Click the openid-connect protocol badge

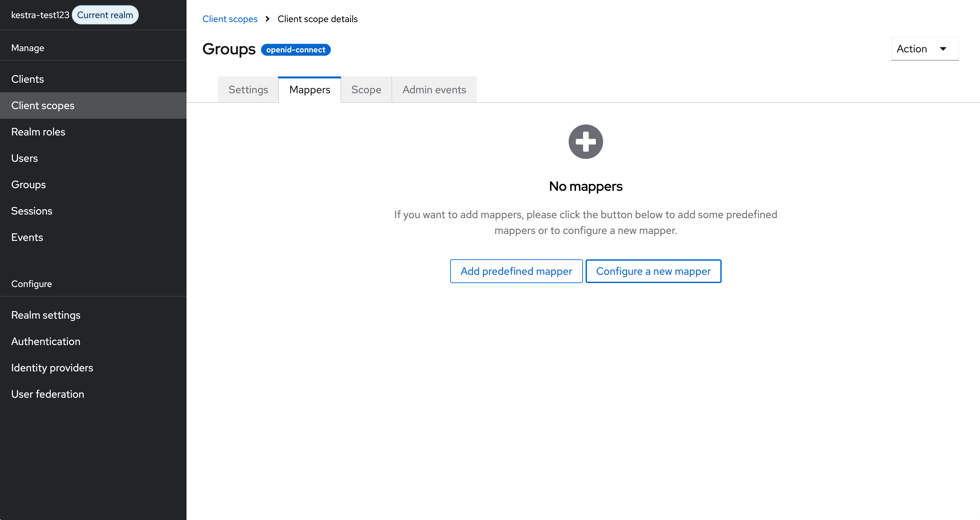[x=296, y=49]
